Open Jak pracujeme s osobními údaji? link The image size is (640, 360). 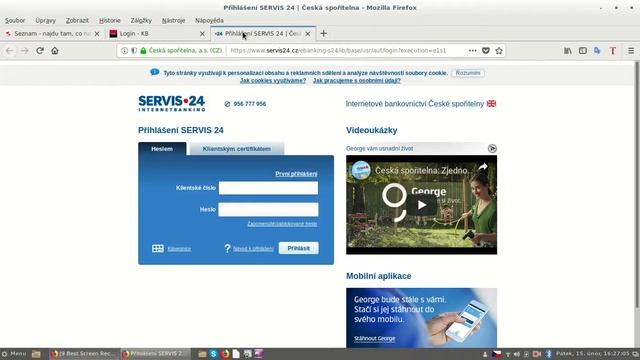[357, 81]
